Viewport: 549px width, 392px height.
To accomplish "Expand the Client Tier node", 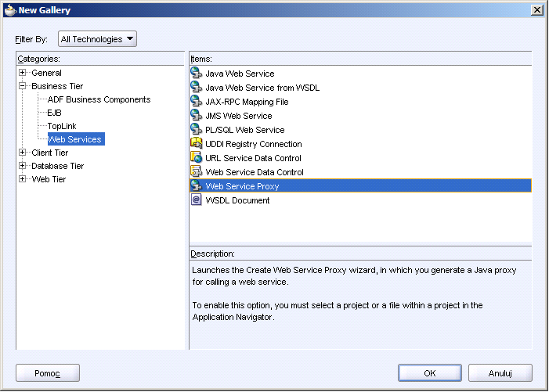I will tap(23, 153).
